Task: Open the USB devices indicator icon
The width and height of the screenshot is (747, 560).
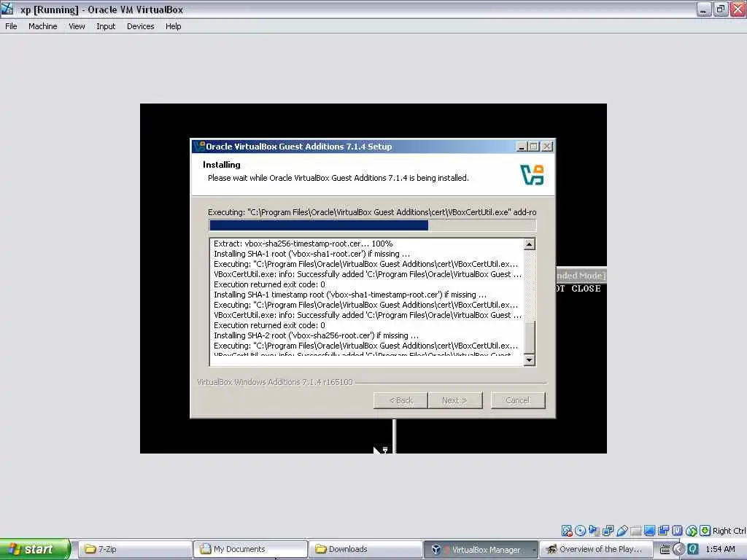Action: (622, 531)
